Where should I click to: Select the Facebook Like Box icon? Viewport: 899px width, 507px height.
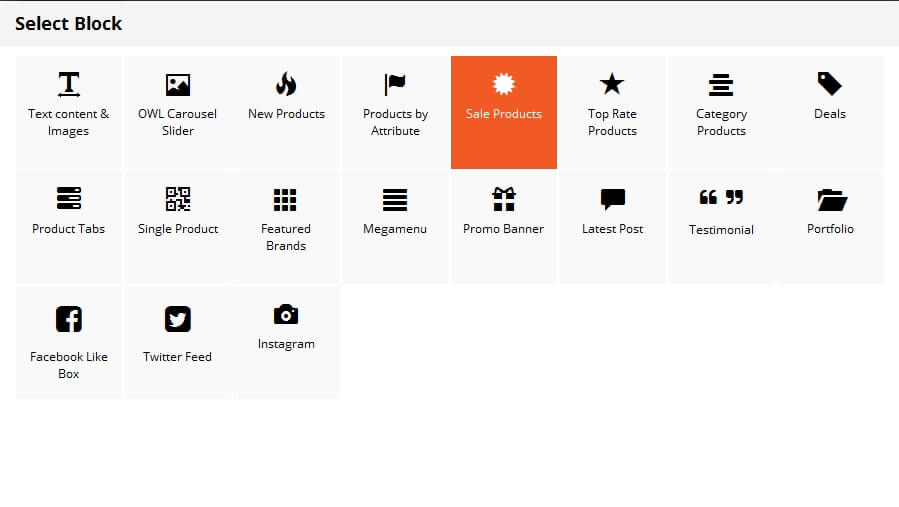(69, 319)
